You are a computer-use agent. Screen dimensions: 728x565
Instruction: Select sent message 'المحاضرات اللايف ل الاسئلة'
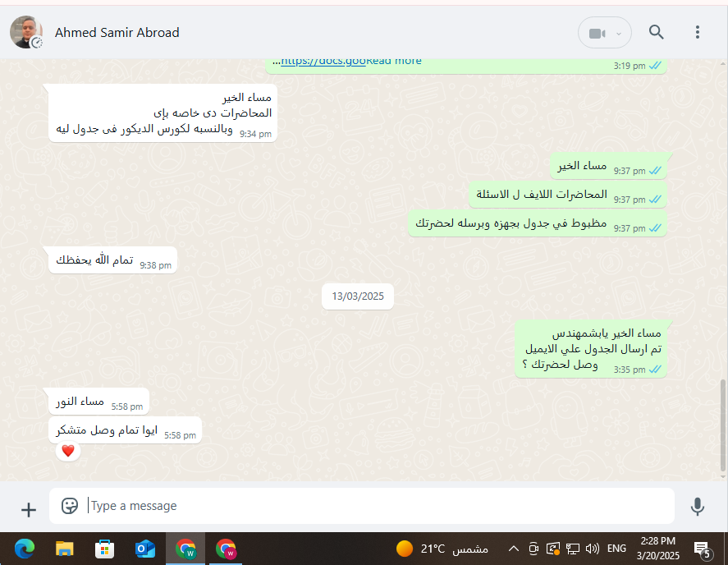568,195
